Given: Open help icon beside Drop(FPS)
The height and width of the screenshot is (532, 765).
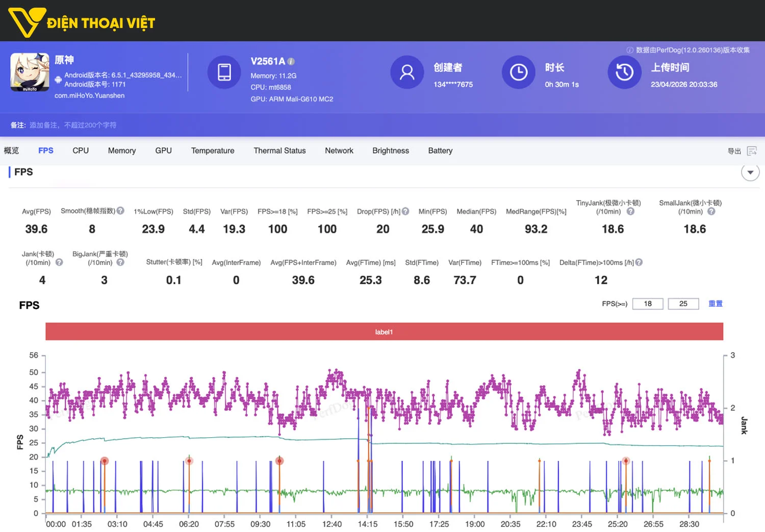Looking at the screenshot, I should pyautogui.click(x=405, y=211).
